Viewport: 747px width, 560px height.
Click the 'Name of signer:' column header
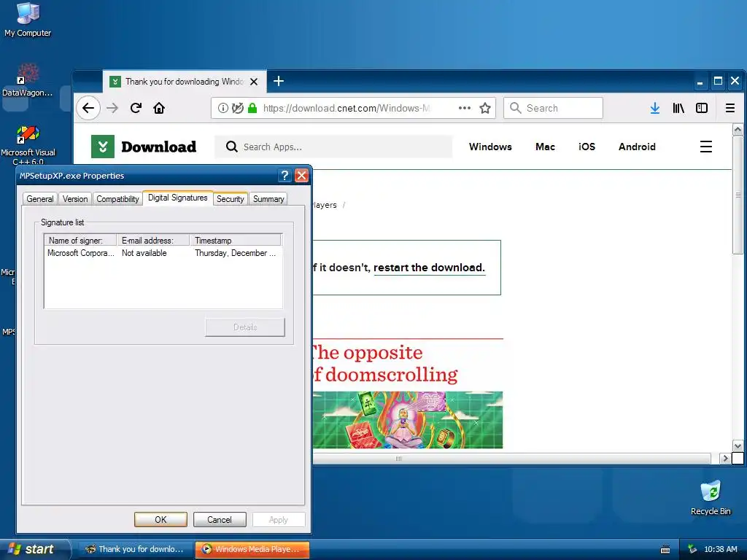[80, 240]
